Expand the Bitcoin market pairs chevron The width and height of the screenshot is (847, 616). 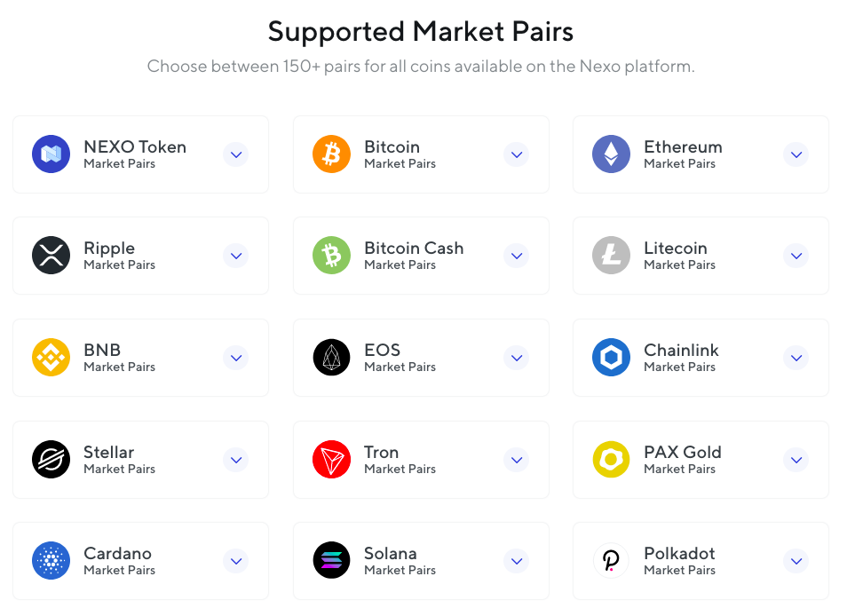(517, 154)
